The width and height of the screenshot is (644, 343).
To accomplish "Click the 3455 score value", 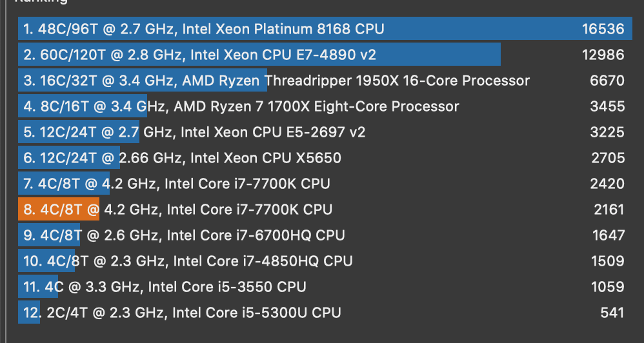I will (607, 106).
